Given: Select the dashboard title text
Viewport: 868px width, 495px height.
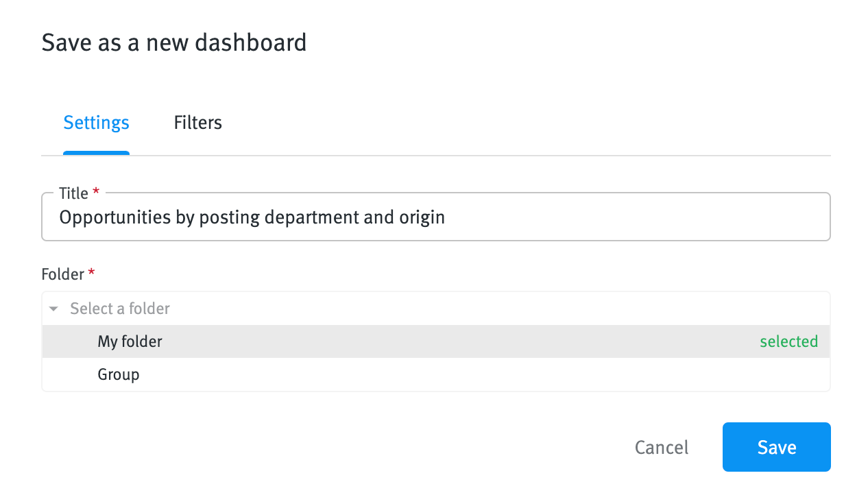Looking at the screenshot, I should pos(252,217).
